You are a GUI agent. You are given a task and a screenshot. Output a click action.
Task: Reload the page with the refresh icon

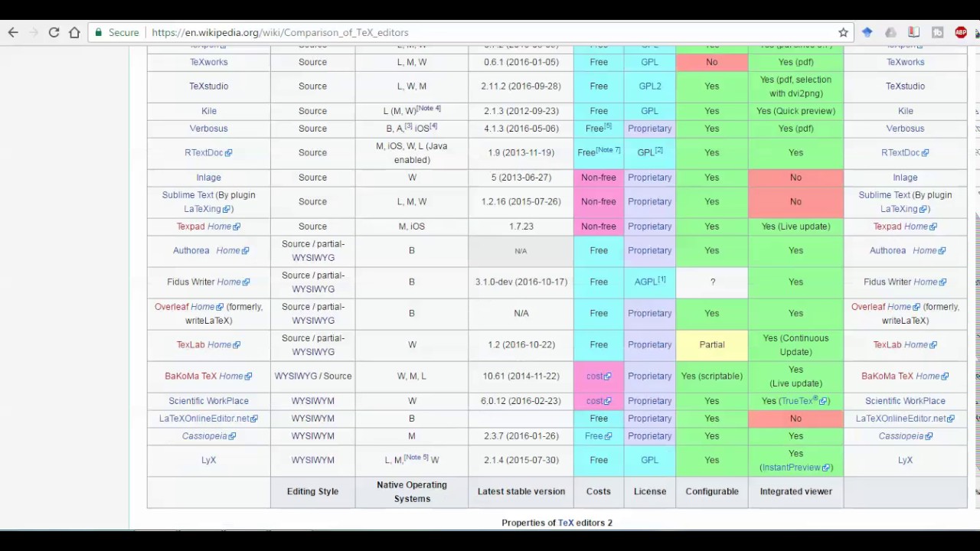(54, 32)
